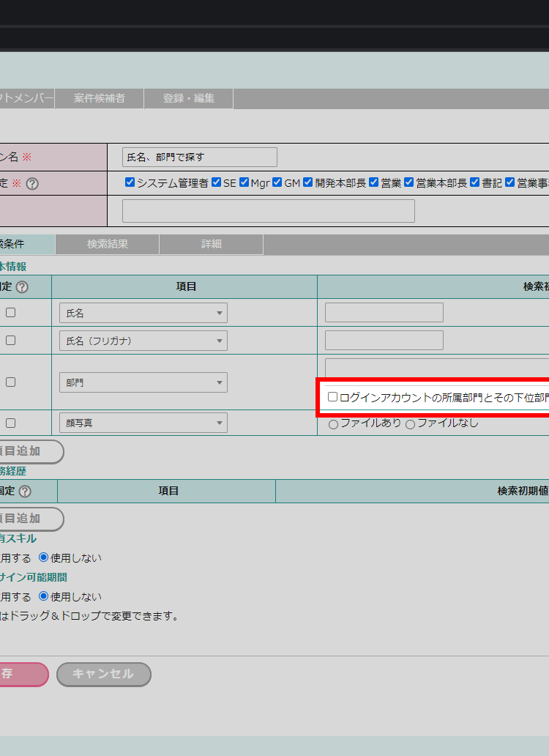Switch to the 案件候補者 tab
549x756 pixels.
point(99,98)
